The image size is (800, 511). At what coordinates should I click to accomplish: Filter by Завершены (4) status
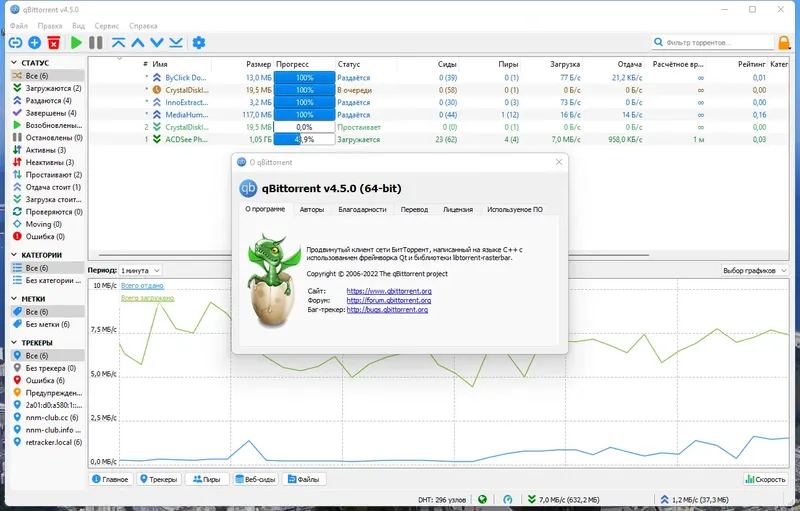click(x=47, y=113)
